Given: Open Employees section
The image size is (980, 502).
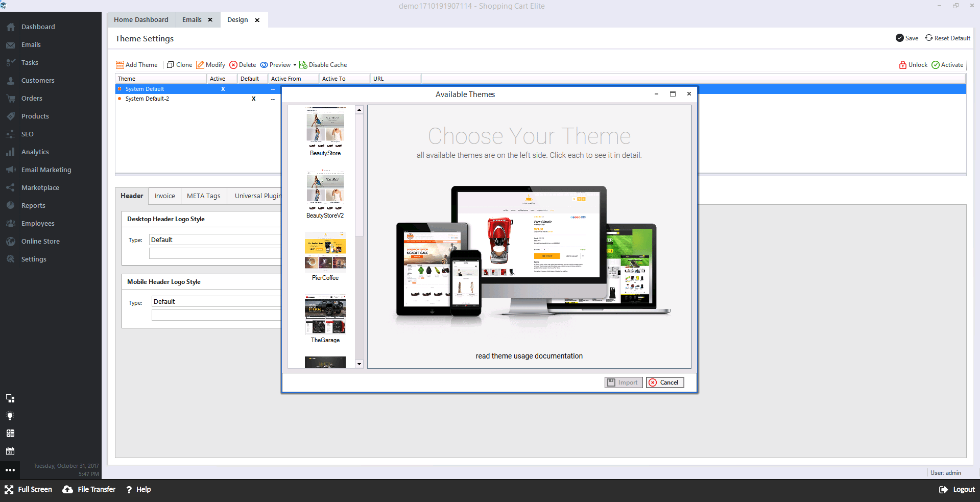Looking at the screenshot, I should [x=38, y=224].
